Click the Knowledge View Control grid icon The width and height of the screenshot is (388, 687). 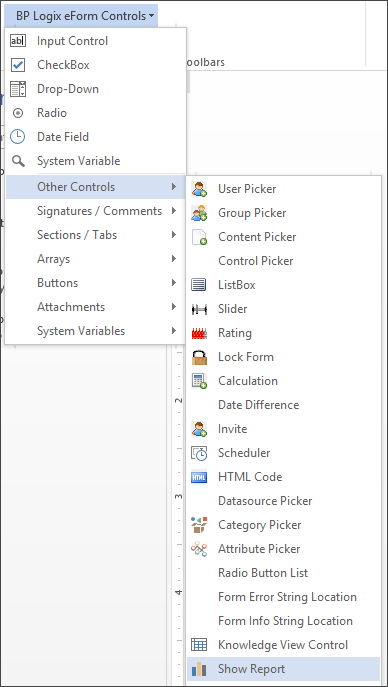[199, 645]
